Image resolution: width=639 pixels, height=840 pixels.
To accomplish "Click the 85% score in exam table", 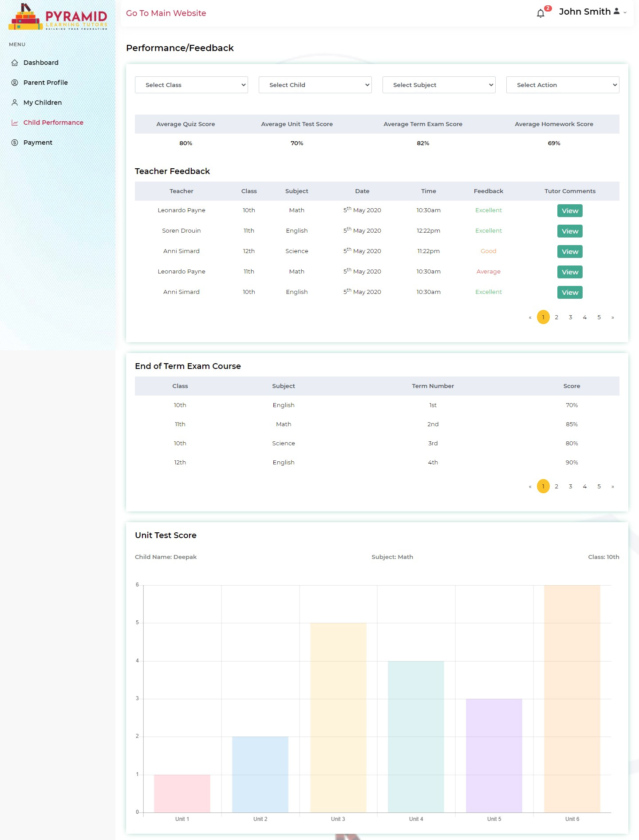I will pyautogui.click(x=572, y=424).
